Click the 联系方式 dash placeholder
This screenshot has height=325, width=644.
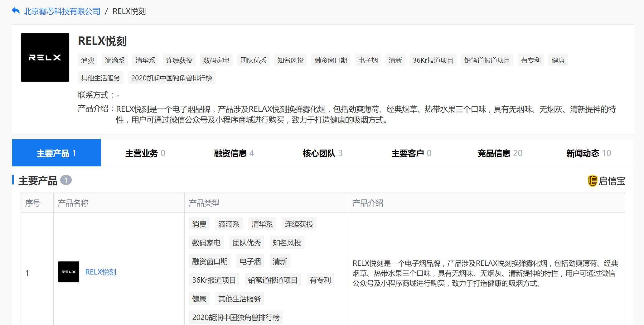pos(118,95)
